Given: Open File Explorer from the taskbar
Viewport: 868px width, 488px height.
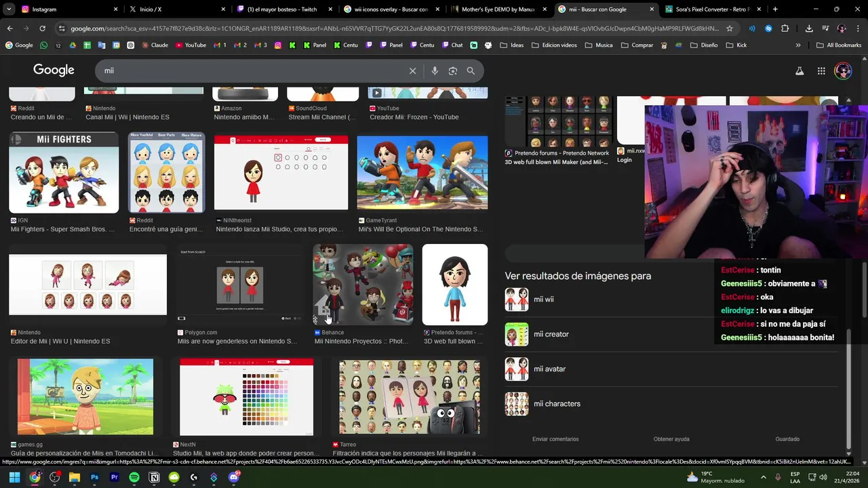Looking at the screenshot, I should coord(75,477).
